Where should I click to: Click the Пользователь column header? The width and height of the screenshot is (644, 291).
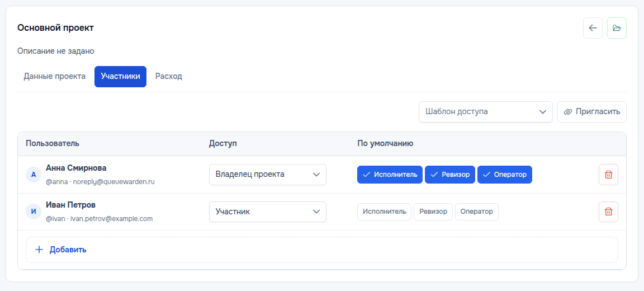pyautogui.click(x=53, y=143)
